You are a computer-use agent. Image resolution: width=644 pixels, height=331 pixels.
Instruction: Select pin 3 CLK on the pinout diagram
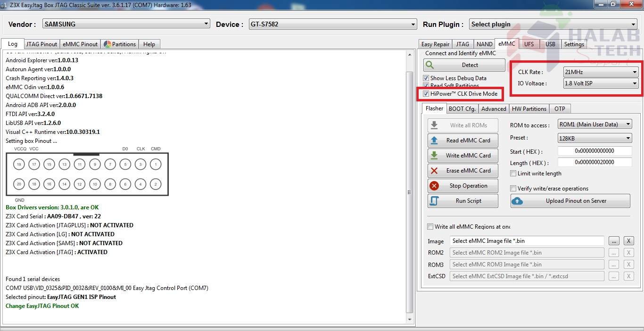click(x=140, y=165)
